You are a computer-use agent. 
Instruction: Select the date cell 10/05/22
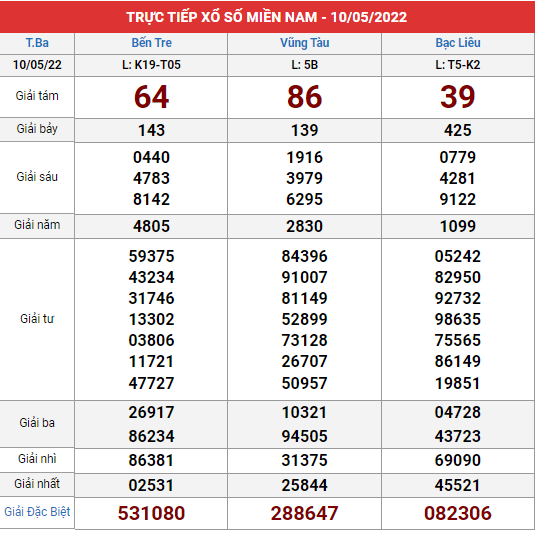(x=37, y=65)
